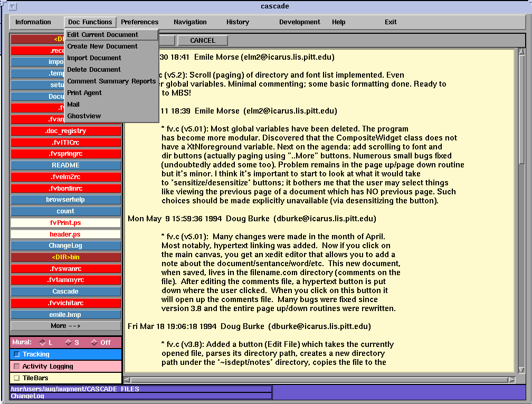This screenshot has height=404, width=532.
Task: Open the Preferences menu
Action: (139, 22)
